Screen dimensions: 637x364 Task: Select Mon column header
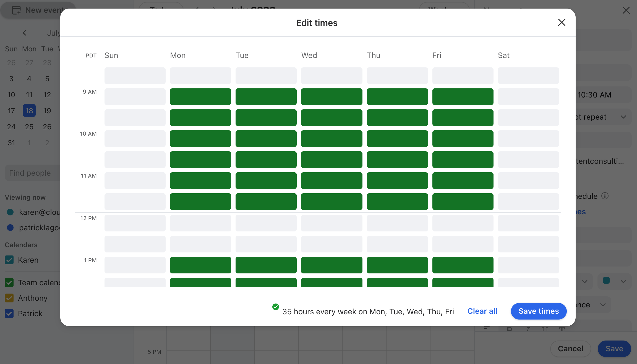[x=178, y=56]
